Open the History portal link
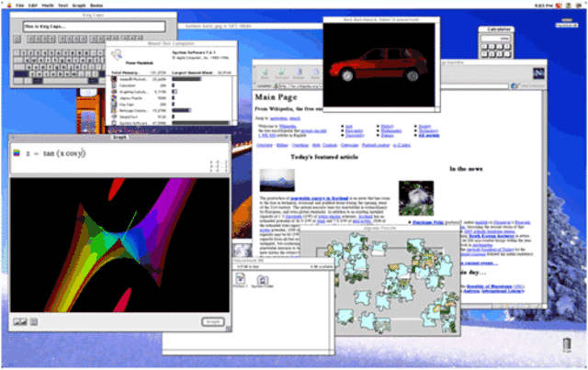 tap(387, 127)
